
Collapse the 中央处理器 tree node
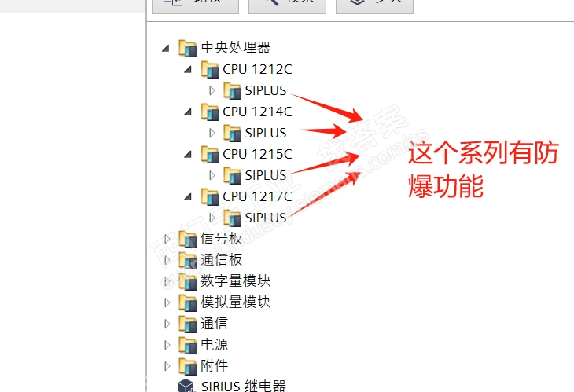click(166, 48)
